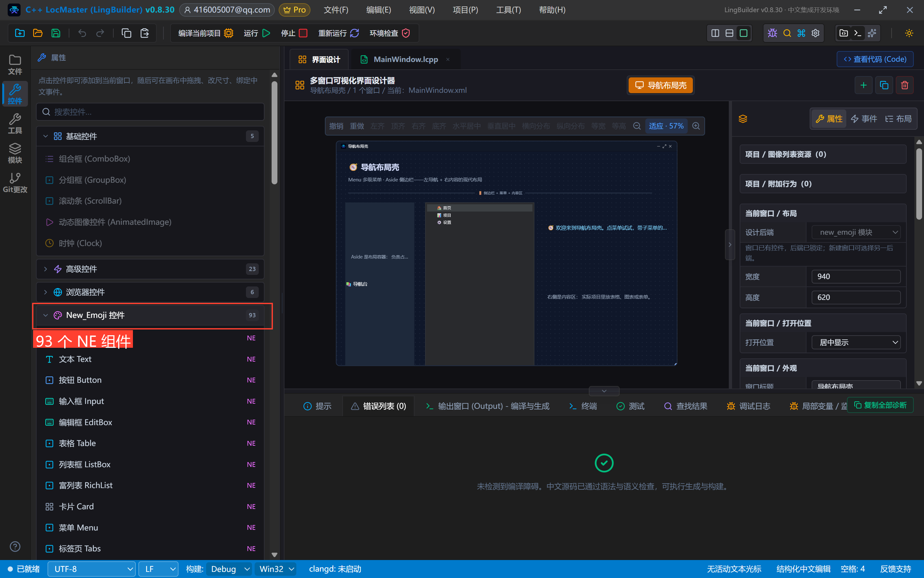Expand the 高级控件 category
Image resolution: width=924 pixels, height=578 pixels.
coord(150,269)
